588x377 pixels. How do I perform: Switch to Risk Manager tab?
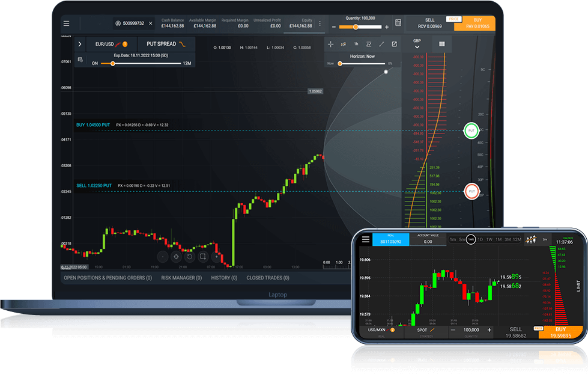pos(181,278)
